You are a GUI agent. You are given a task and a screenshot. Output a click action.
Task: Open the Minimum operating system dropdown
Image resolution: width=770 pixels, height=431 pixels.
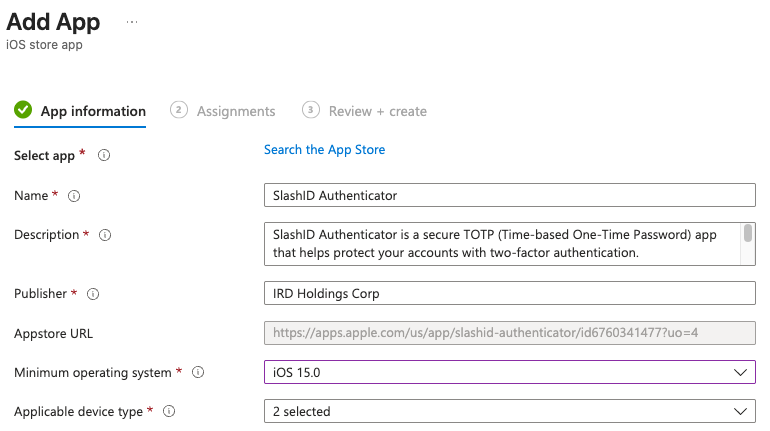[510, 372]
